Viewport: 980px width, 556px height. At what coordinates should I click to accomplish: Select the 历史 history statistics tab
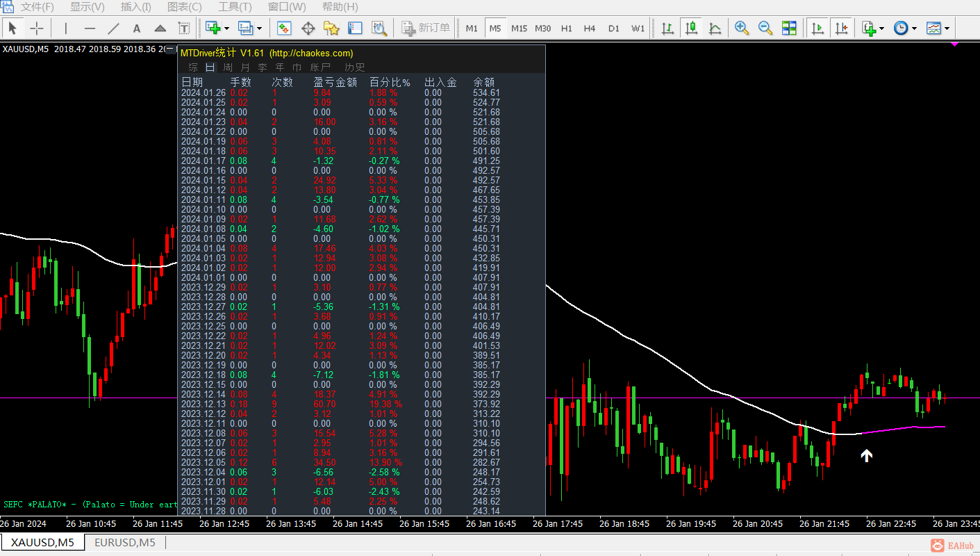click(355, 67)
